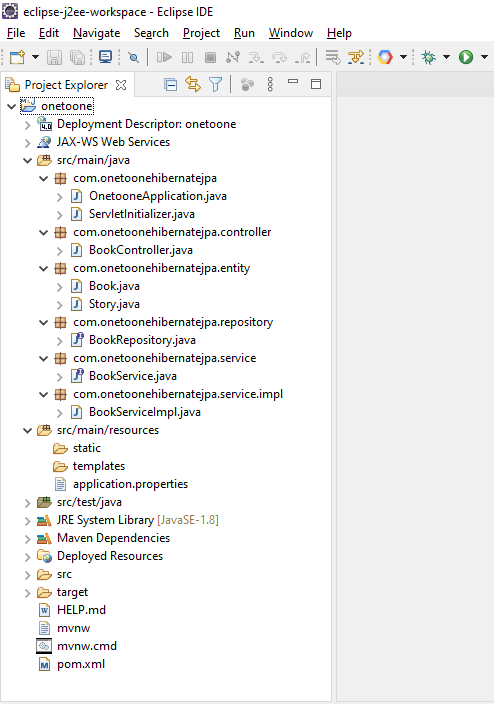Click the Debug bug icon
The height and width of the screenshot is (704, 494).
428,57
